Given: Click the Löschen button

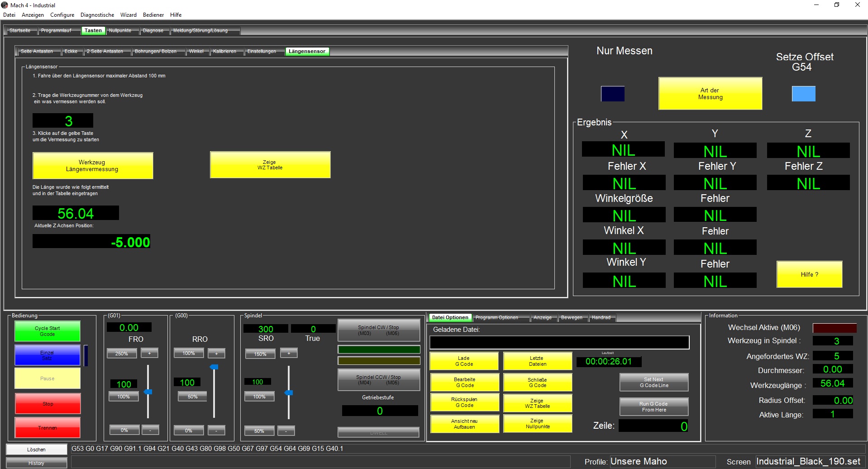Looking at the screenshot, I should click(x=36, y=450).
